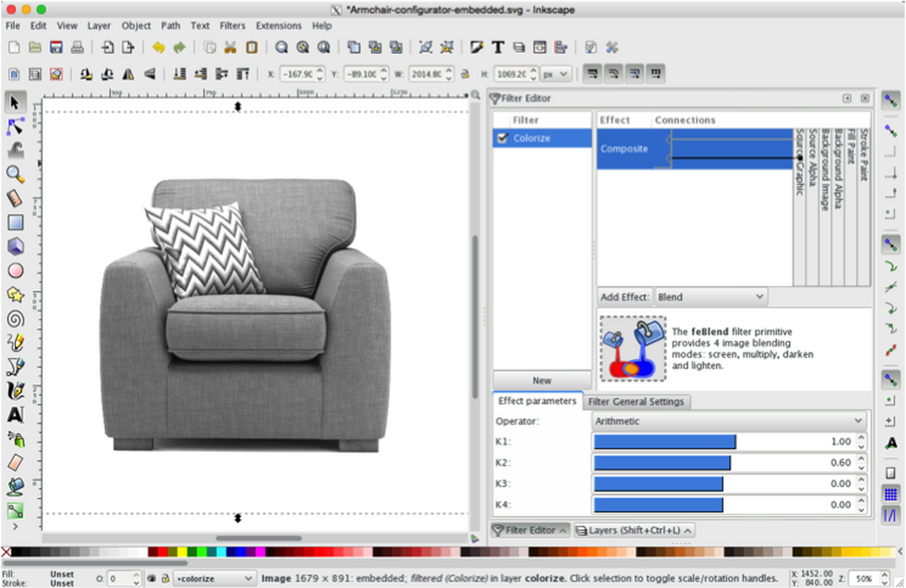
Task: Select the Bezier pen tool
Action: pyautogui.click(x=15, y=367)
